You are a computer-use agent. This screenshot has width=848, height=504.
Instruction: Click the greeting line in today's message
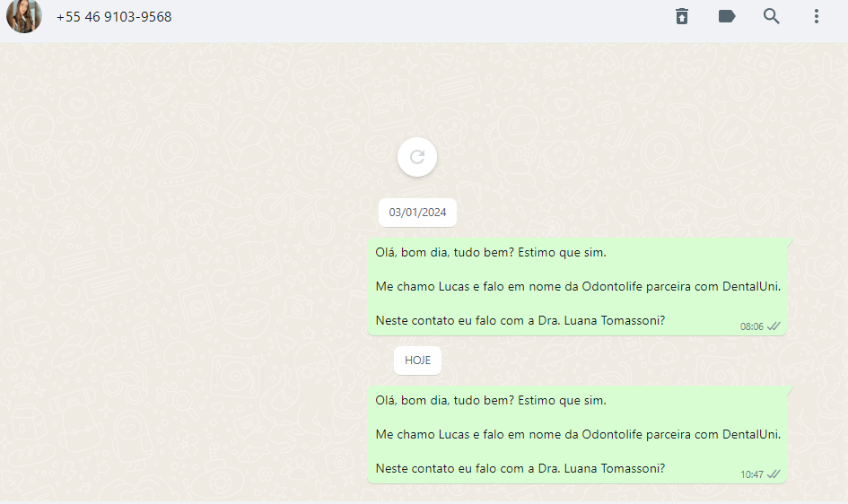tap(491, 400)
